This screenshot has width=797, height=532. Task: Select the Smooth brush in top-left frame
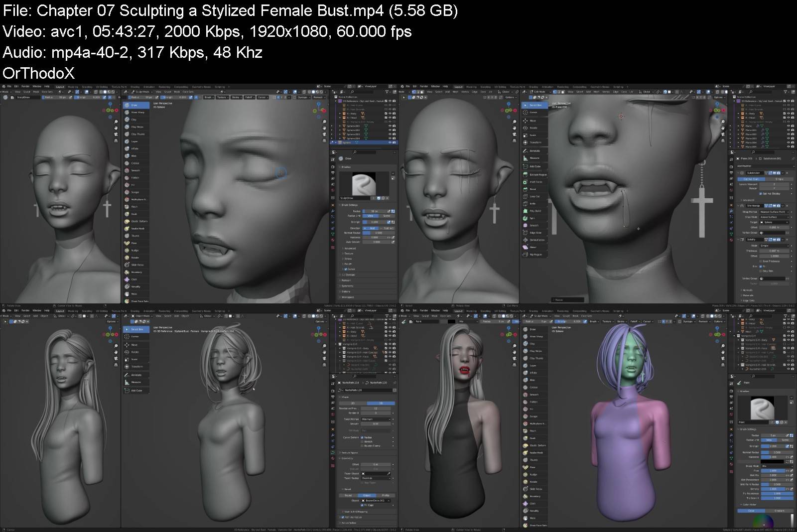coord(136,170)
